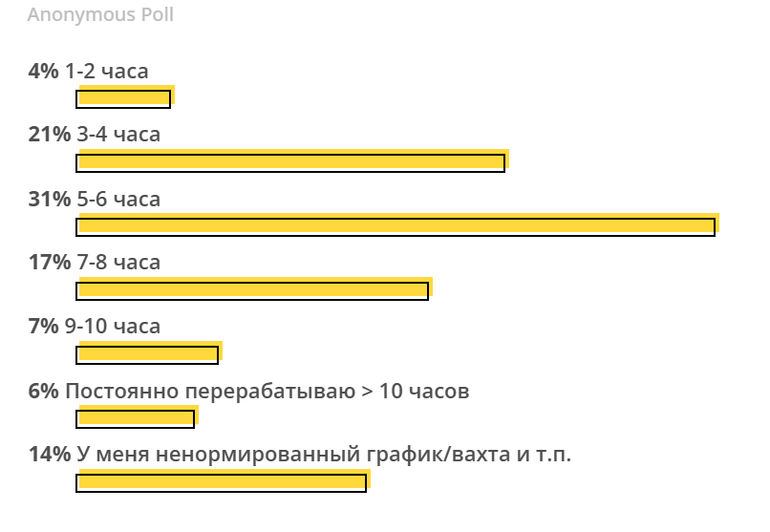Select the 3-4 часа poll option
The image size is (770, 532).
pos(118,135)
